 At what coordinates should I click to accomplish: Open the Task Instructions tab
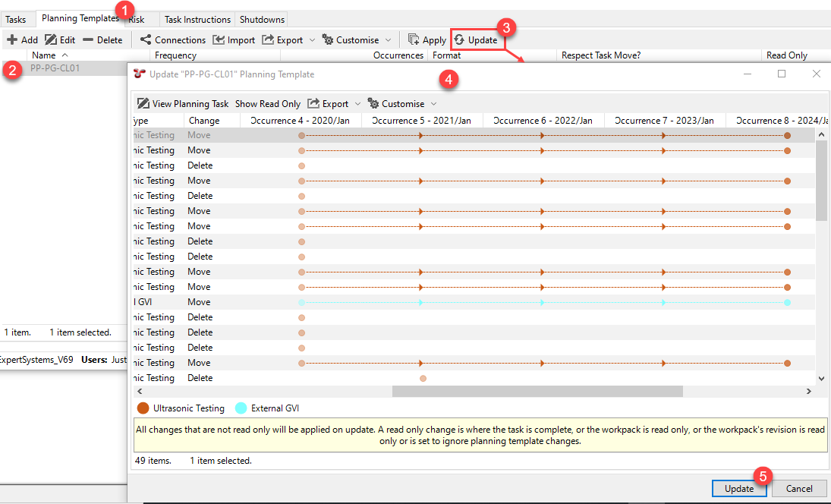tap(197, 20)
